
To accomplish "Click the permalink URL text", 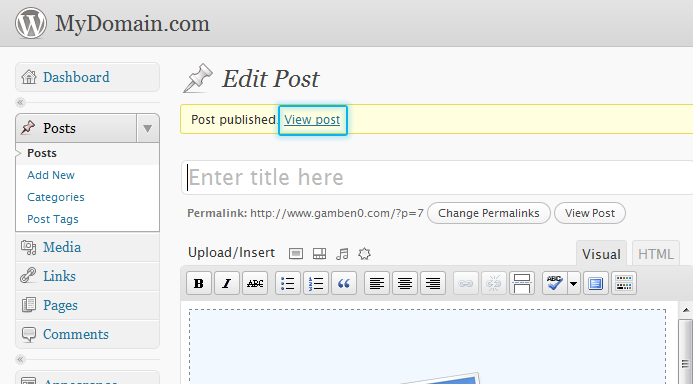I will 337,213.
